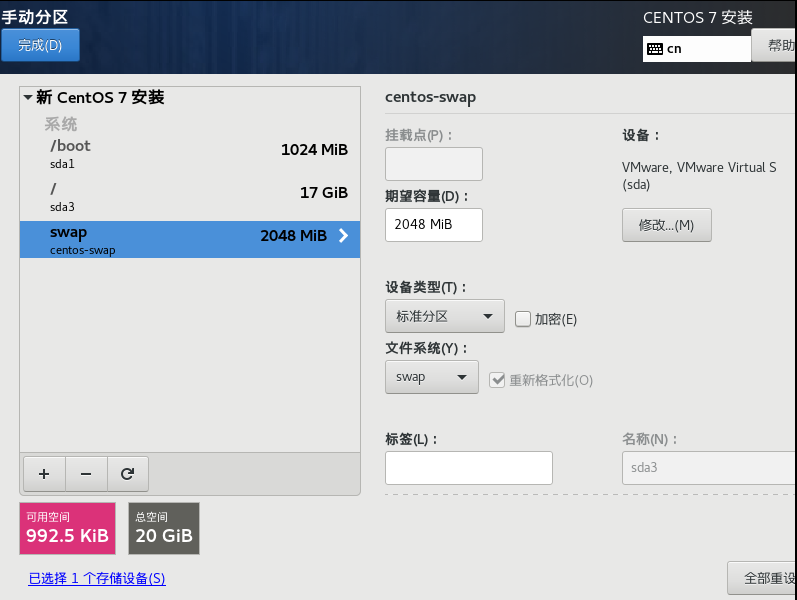Click the 名称(N) sda3 name field
This screenshot has height=600, width=797.
click(x=709, y=468)
